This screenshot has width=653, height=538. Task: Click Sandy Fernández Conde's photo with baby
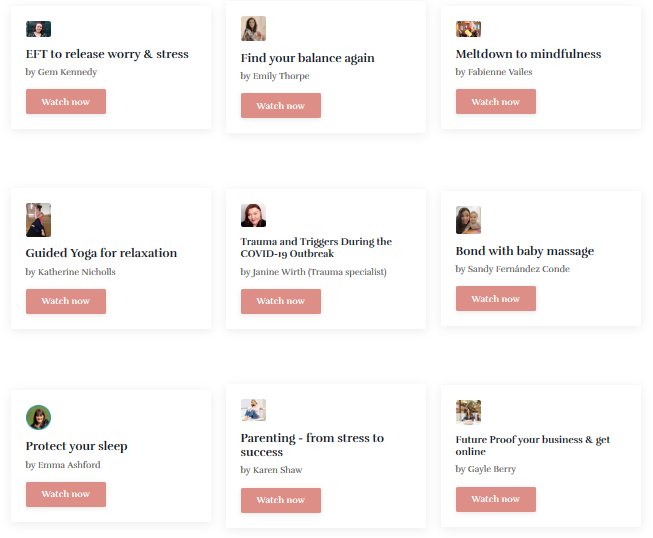click(x=468, y=220)
